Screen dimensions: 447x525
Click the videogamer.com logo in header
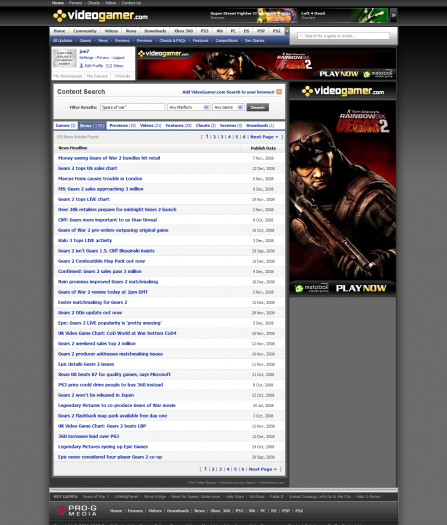(100, 16)
